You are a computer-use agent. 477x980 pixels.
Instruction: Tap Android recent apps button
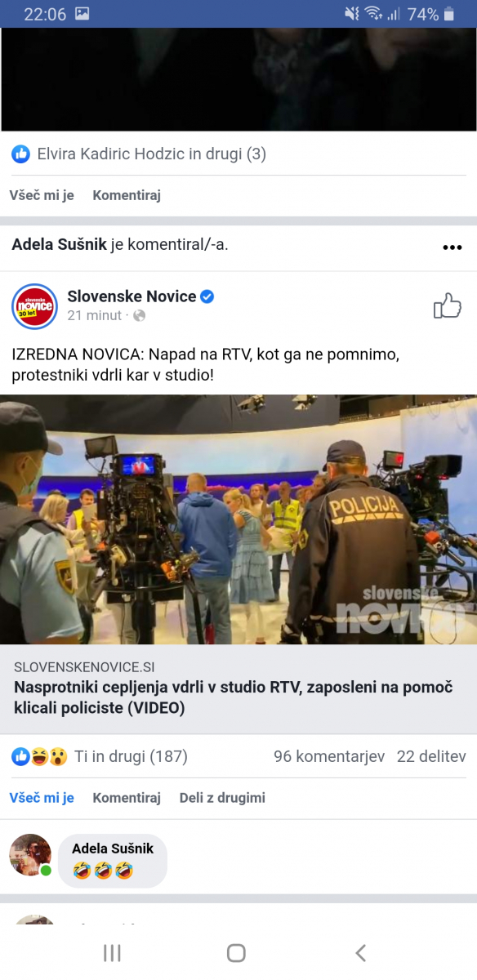(112, 952)
